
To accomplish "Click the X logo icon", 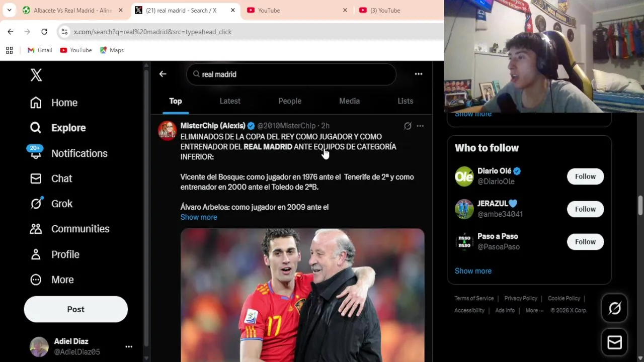I will pyautogui.click(x=36, y=75).
